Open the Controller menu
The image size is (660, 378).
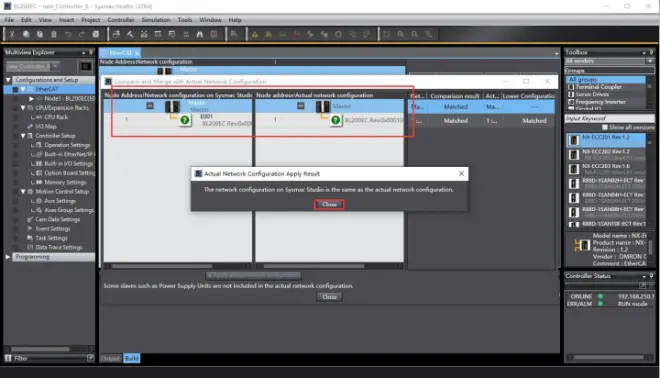[121, 20]
